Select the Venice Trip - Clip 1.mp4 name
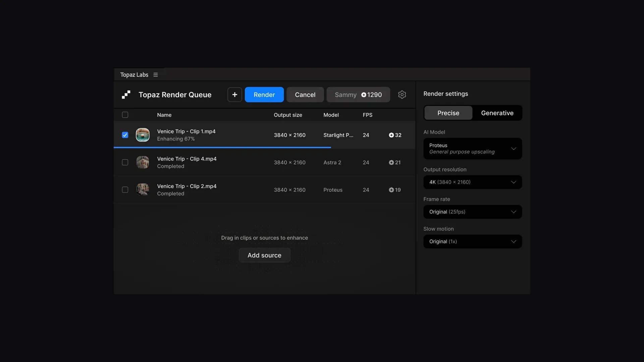The height and width of the screenshot is (362, 644). point(186,131)
